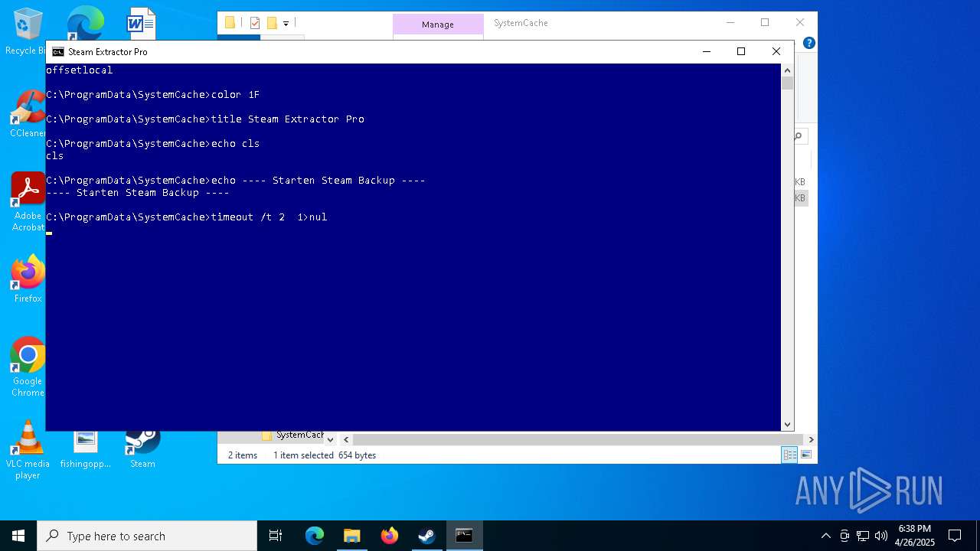Click the taskbar search box
The width and height of the screenshot is (980, 551).
click(147, 536)
